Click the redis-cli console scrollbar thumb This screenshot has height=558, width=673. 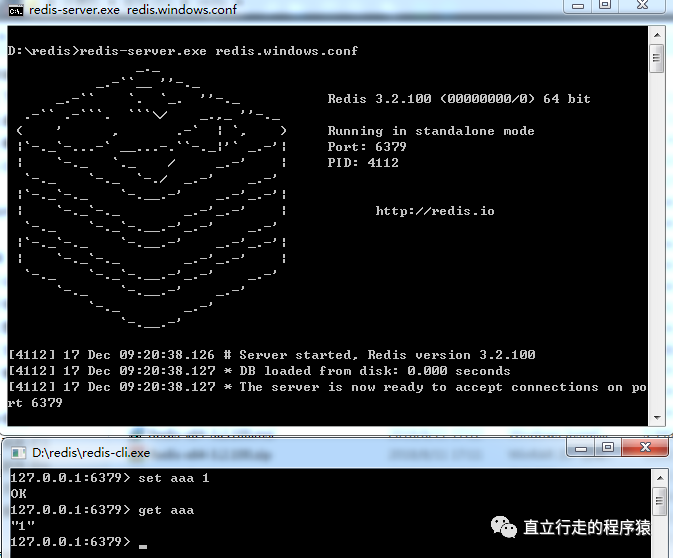660,501
